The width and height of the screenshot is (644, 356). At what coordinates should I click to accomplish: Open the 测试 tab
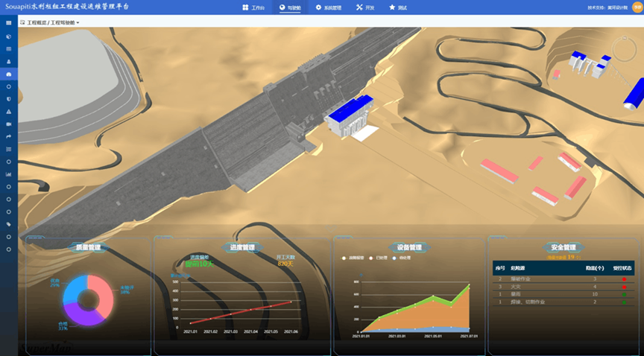pyautogui.click(x=397, y=7)
